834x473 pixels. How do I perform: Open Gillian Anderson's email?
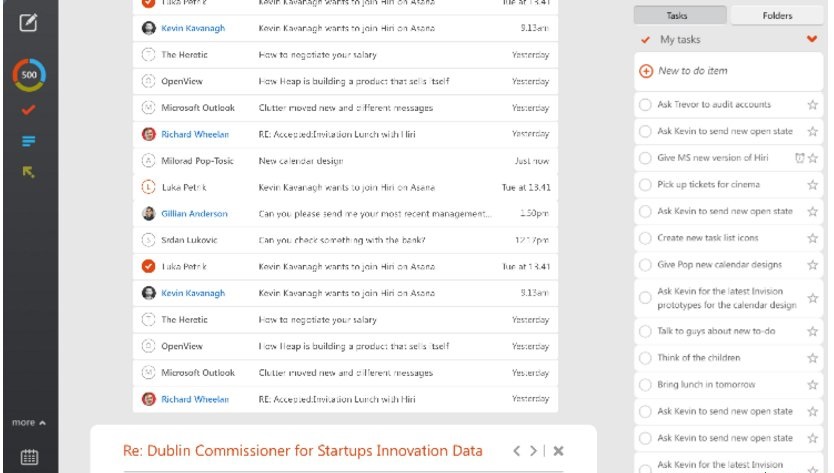(x=345, y=213)
